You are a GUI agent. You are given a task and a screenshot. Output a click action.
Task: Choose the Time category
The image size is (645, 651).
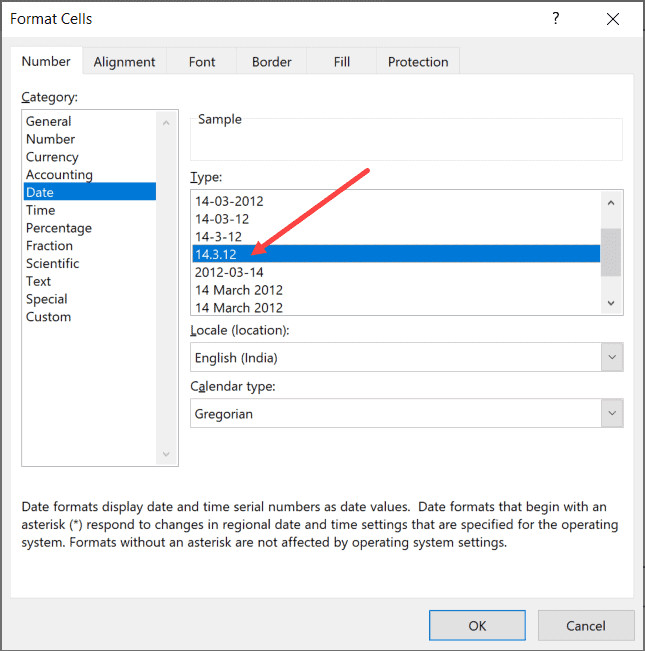(41, 210)
